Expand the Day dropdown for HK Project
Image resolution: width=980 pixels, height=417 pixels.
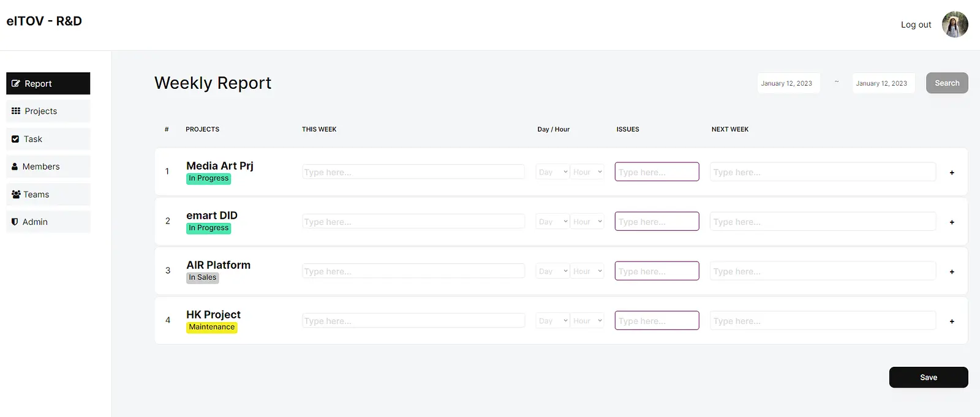pos(553,321)
